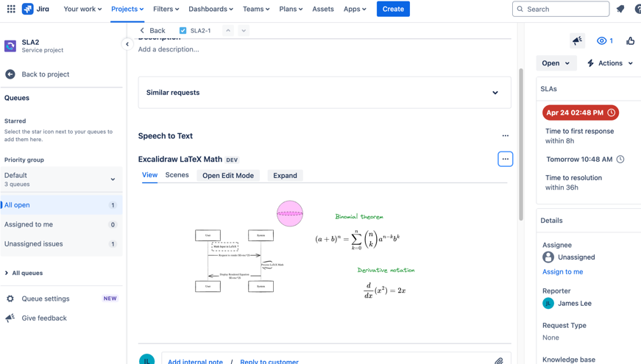641x364 pixels.
Task: Expand the Default priority group dropdown
Action: [x=61, y=179]
